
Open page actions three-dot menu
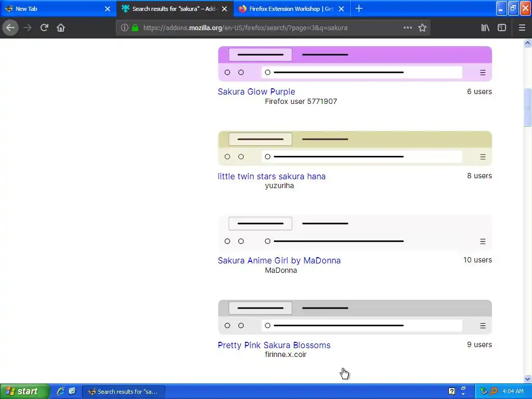click(x=407, y=28)
